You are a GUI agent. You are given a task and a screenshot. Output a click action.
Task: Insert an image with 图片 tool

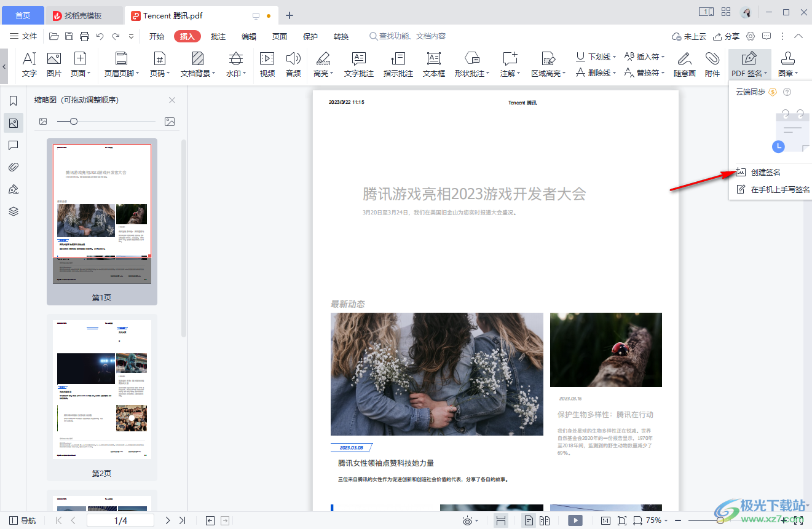point(54,65)
